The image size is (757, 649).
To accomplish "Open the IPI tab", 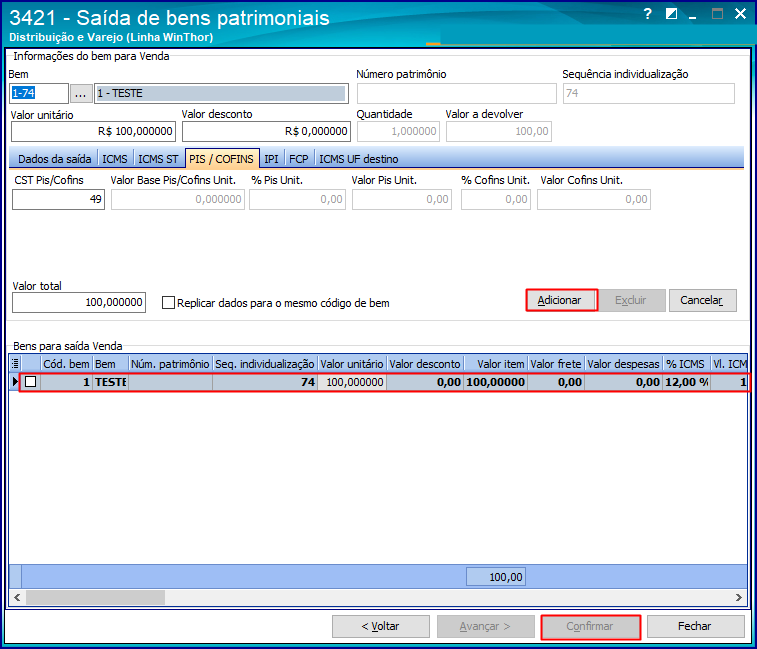I will (x=271, y=159).
